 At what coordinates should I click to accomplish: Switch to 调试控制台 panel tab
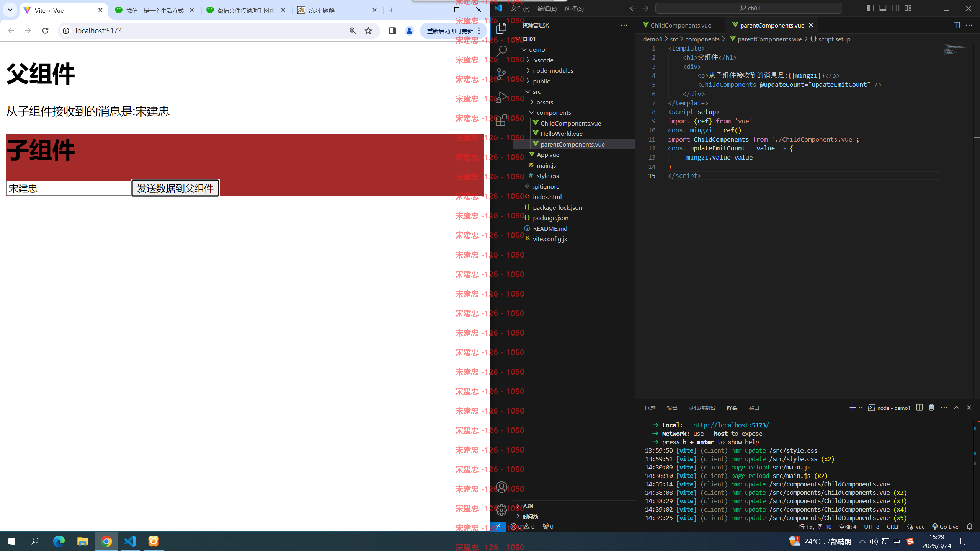[x=702, y=408]
